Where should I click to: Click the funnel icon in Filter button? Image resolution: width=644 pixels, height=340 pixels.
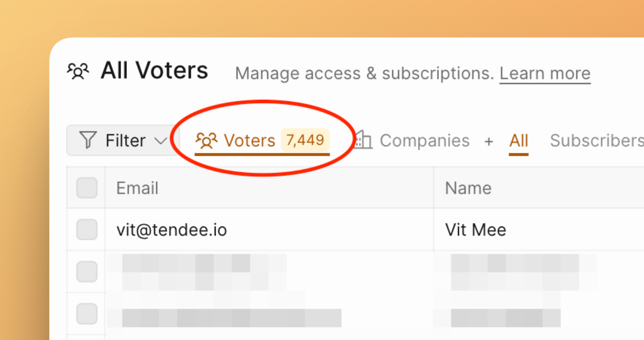click(88, 140)
